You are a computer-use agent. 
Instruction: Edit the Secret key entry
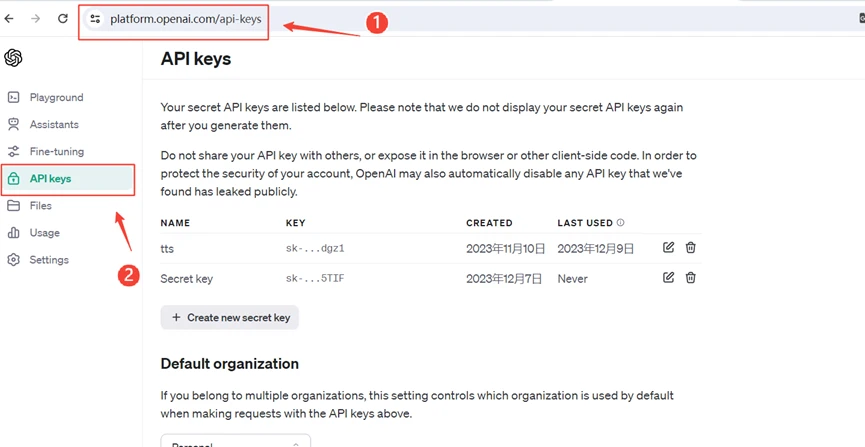(668, 278)
